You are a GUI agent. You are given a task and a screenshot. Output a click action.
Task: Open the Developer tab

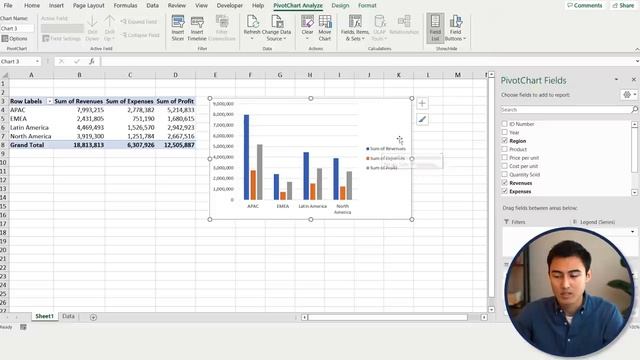click(229, 5)
